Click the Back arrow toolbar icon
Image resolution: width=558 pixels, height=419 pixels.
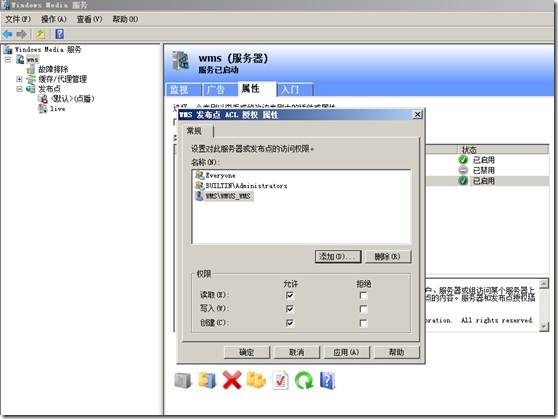pos(7,34)
